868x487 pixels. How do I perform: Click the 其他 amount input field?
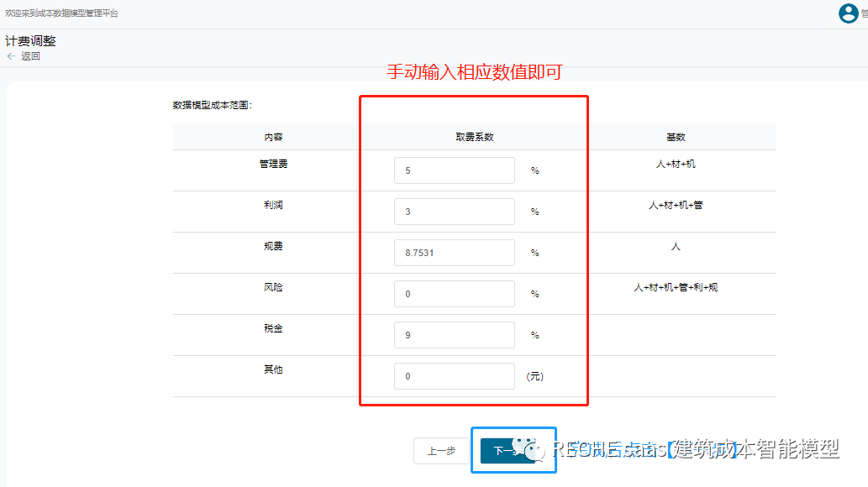(x=454, y=376)
